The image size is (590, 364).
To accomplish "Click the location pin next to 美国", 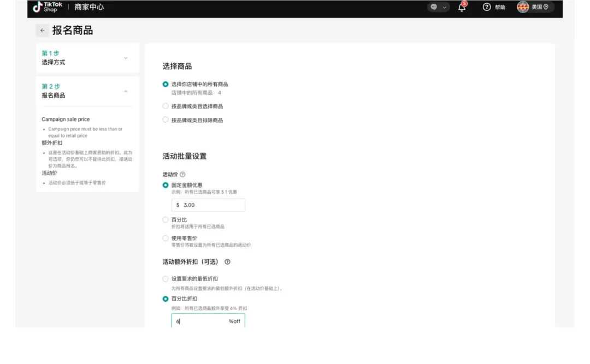I will coord(545,8).
